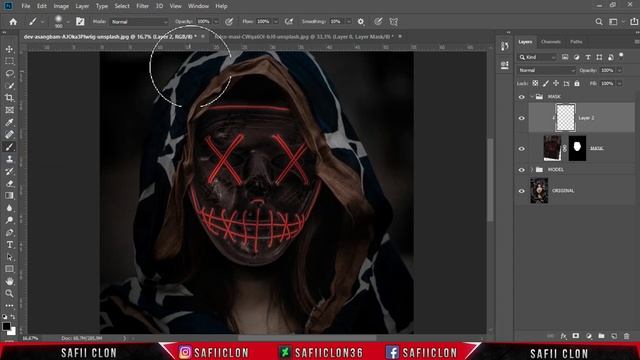Toggle lock all layer attributes

577,83
